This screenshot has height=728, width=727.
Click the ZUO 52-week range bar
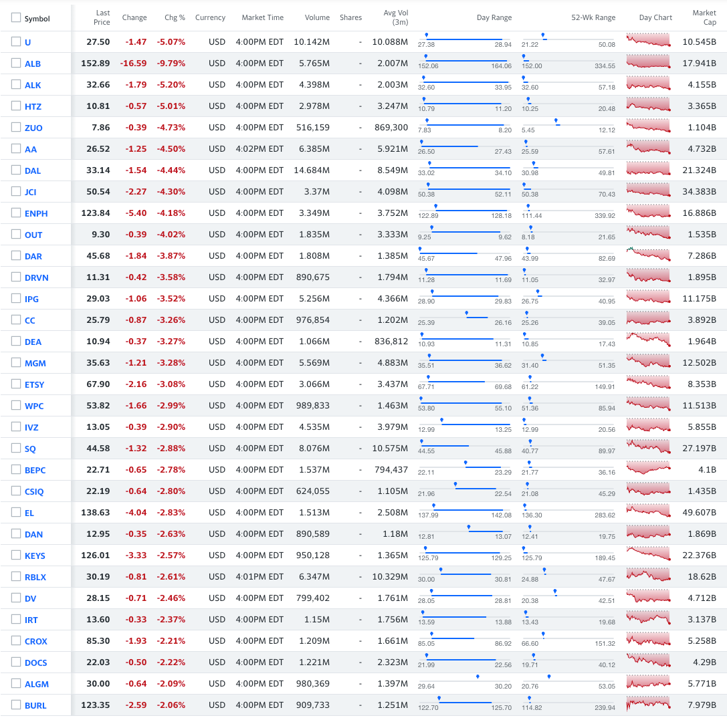(x=568, y=125)
